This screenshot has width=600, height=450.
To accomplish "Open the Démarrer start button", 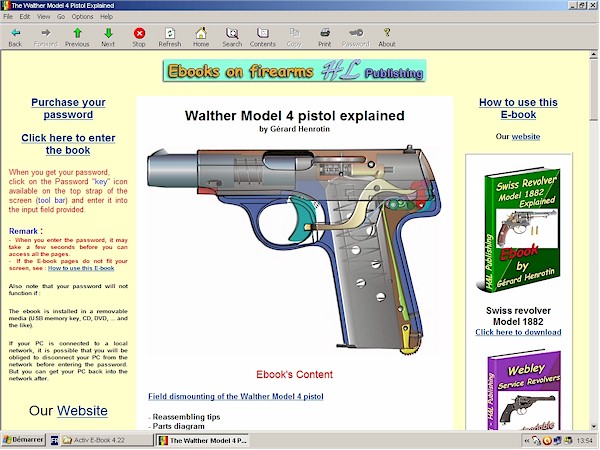I will pyautogui.click(x=24, y=440).
